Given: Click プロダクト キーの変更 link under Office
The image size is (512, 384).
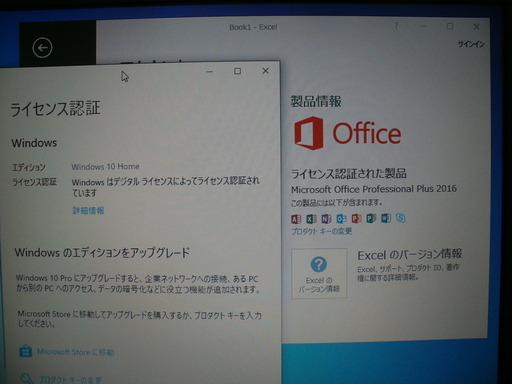Looking at the screenshot, I should [x=321, y=231].
